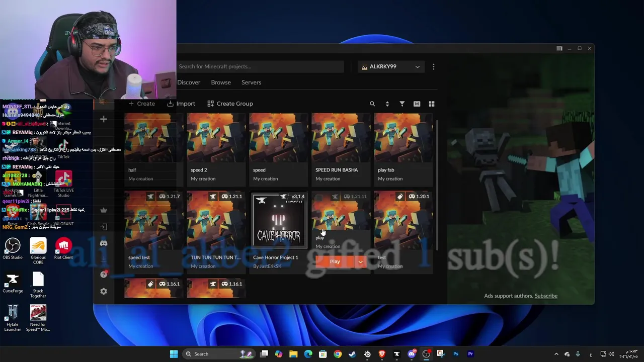The height and width of the screenshot is (362, 644).
Task: Select the half instance thumbnail
Action: pyautogui.click(x=153, y=138)
